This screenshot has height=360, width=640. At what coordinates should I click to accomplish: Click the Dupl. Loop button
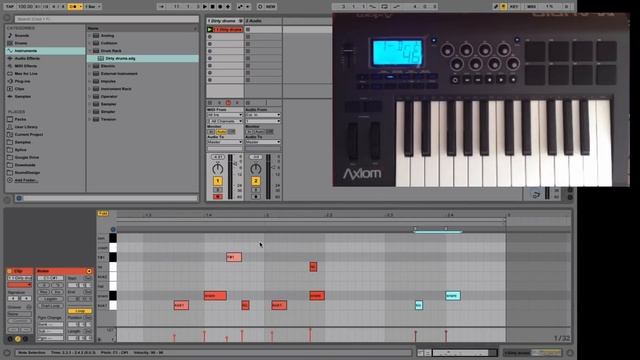[50, 306]
